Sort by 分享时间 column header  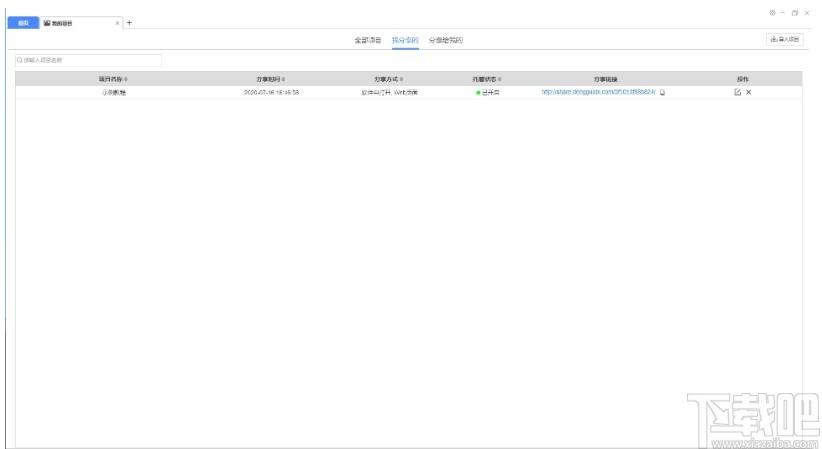(x=271, y=79)
